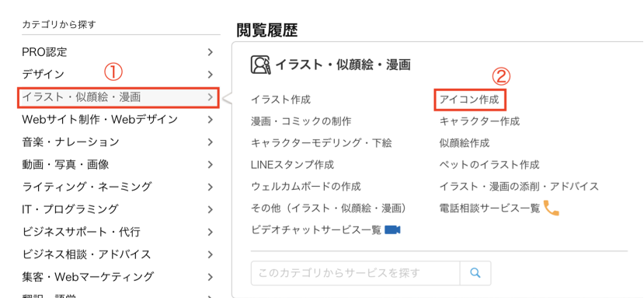This screenshot has width=644, height=298.
Task: Click the magnifying glass search icon
Action: (475, 273)
